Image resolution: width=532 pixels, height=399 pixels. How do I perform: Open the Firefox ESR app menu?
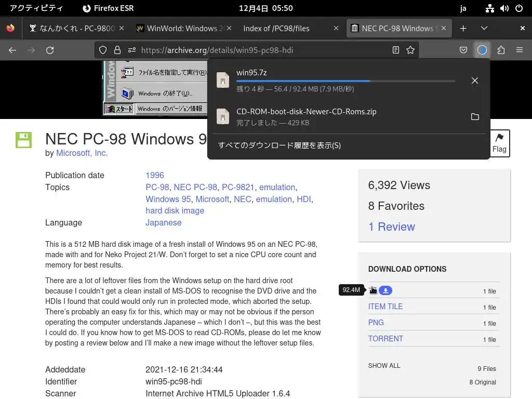tap(108, 8)
